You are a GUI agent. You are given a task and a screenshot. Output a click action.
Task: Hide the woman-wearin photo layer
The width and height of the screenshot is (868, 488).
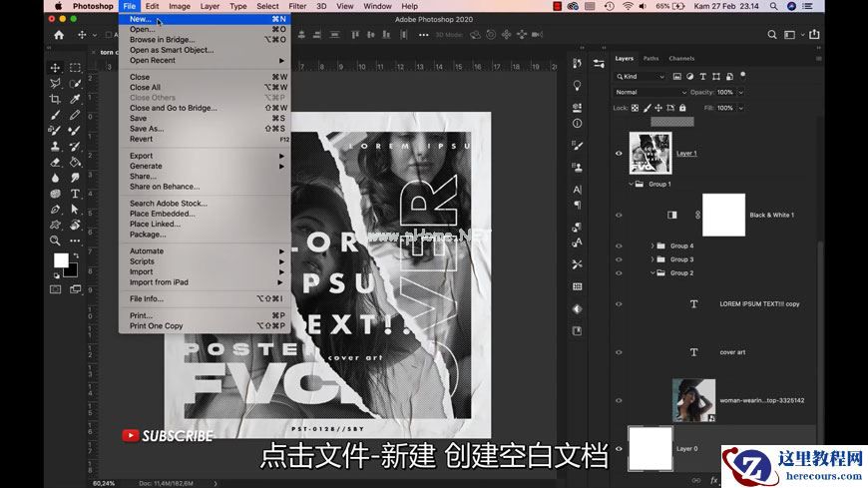tap(619, 400)
